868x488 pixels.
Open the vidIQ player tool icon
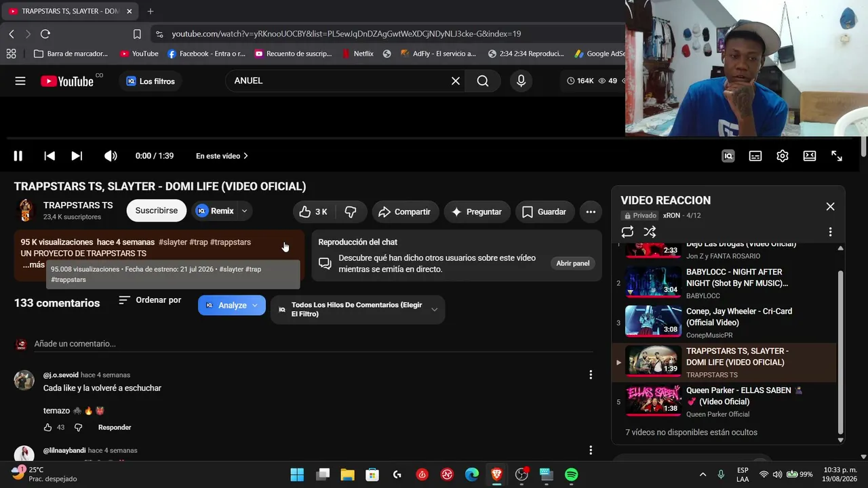pos(728,156)
